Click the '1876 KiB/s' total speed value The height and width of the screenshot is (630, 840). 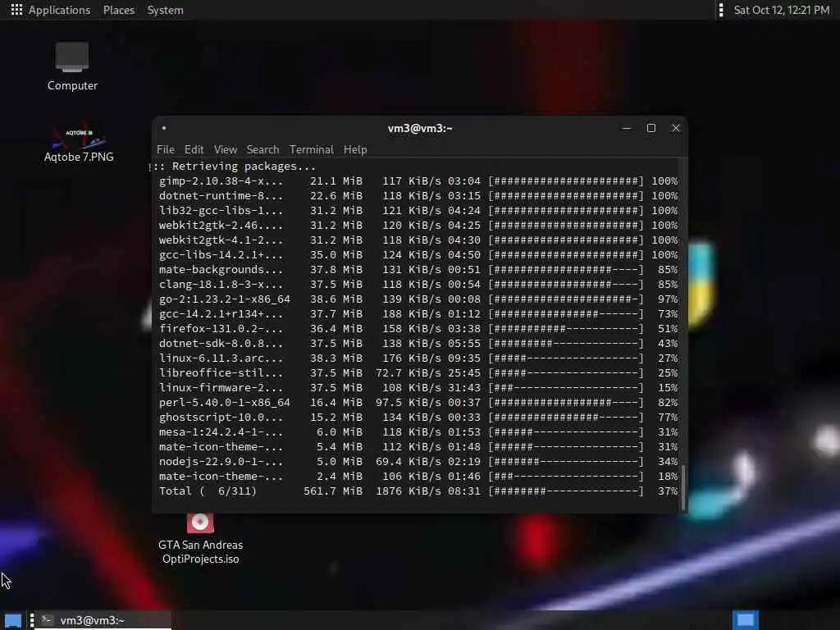pos(409,491)
